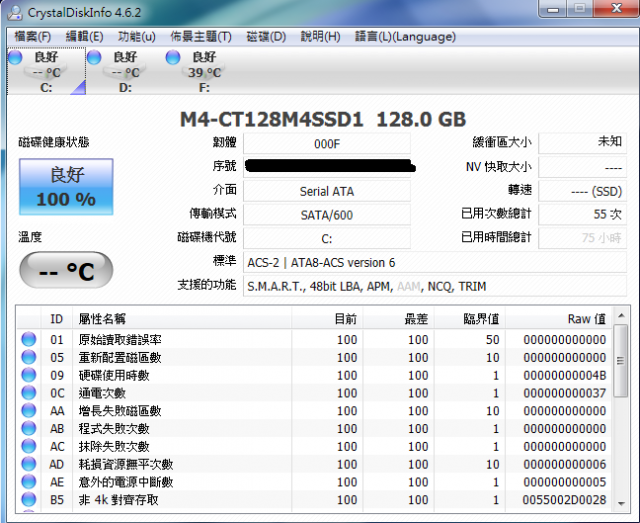This screenshot has height=523, width=640.
Task: Select the 原始讀取錯誤率 attribute row
Action: (x=314, y=339)
